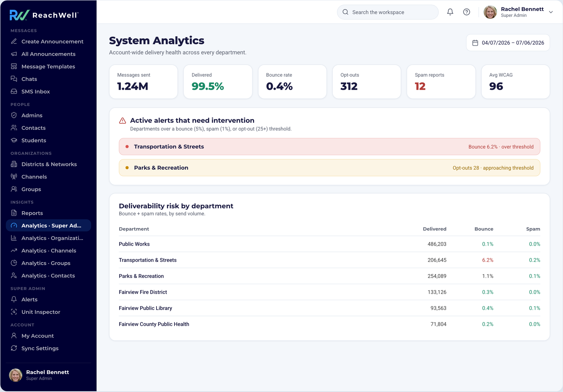Open the notifications bell icon

[x=450, y=12]
